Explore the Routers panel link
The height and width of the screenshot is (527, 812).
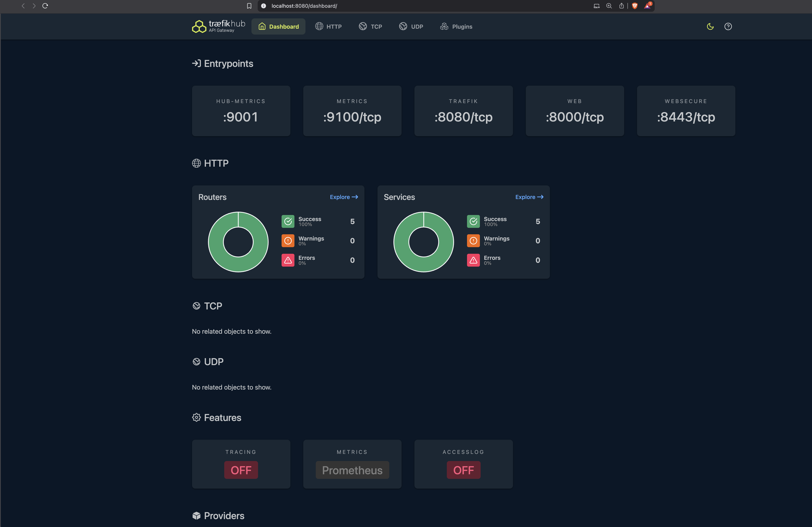pyautogui.click(x=344, y=197)
